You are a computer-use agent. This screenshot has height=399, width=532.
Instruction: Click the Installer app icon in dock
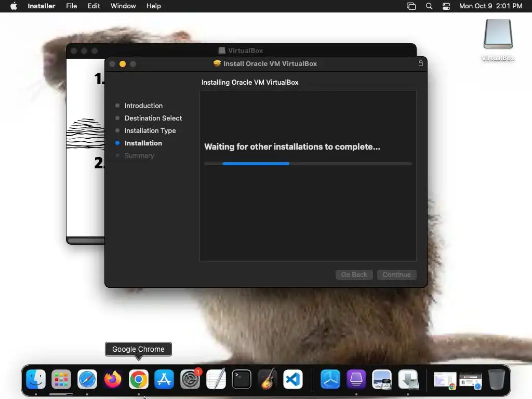tap(408, 379)
